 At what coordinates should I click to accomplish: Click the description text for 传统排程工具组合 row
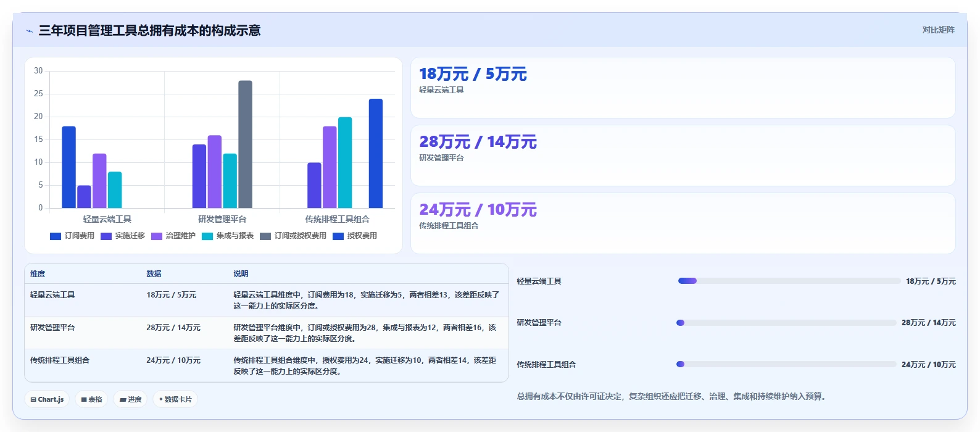[365, 366]
